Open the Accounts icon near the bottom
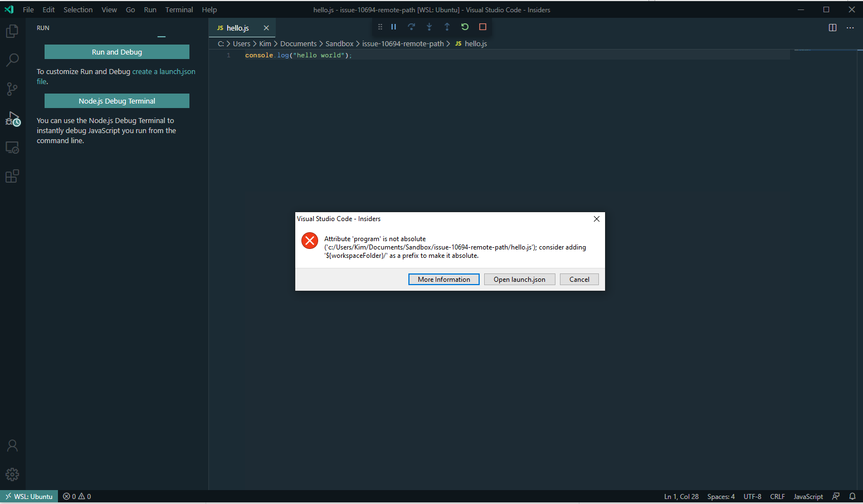Image resolution: width=863 pixels, height=504 pixels. (12, 446)
